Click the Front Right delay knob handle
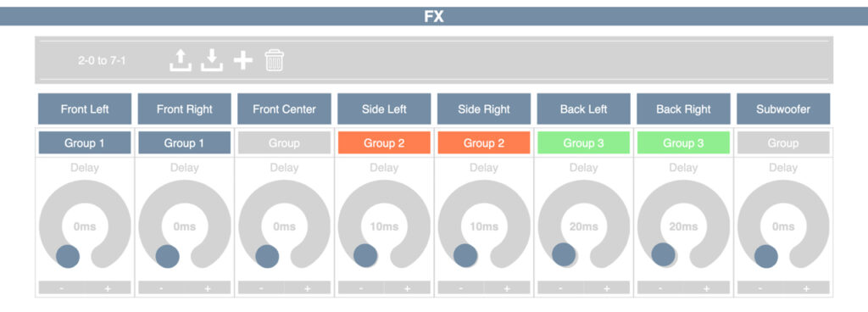 [167, 257]
